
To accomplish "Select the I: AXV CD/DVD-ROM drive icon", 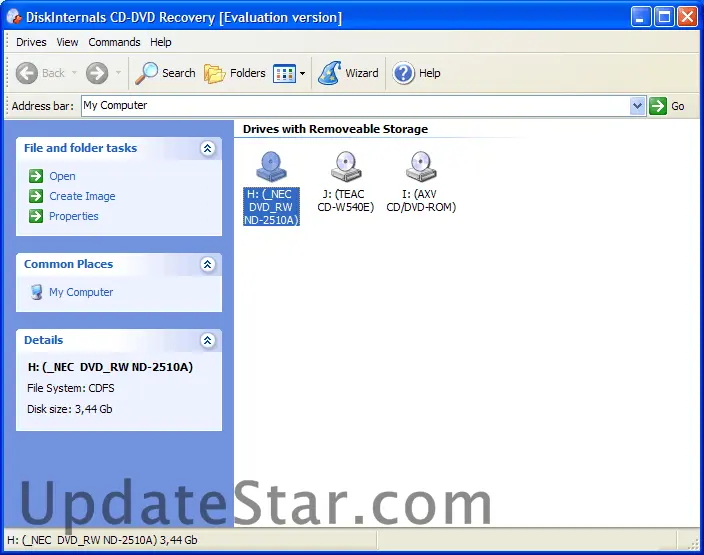I will click(421, 167).
